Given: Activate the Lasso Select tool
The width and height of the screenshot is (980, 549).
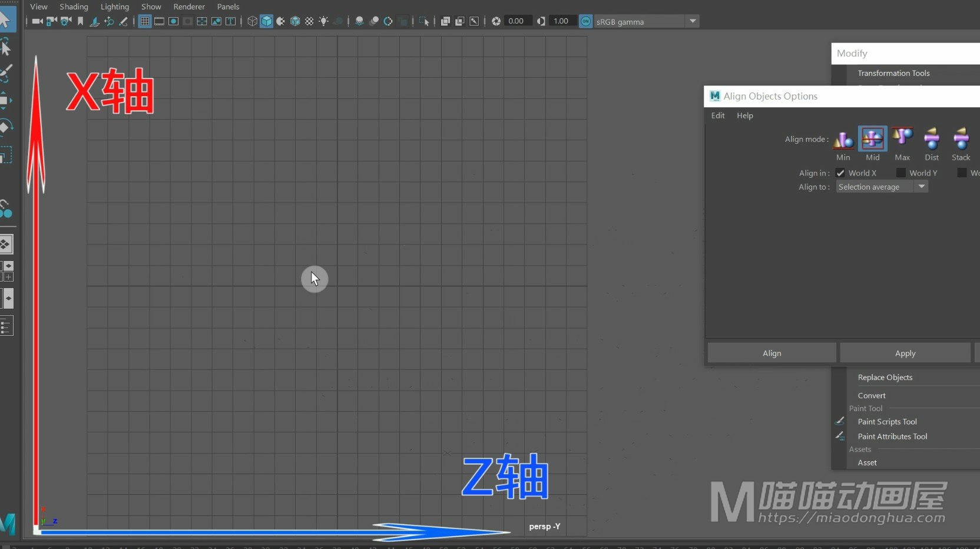Looking at the screenshot, I should 5,46.
